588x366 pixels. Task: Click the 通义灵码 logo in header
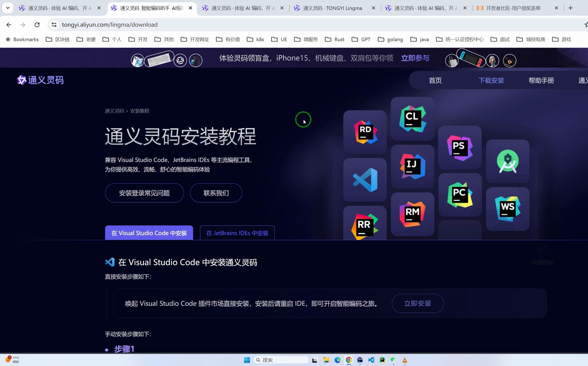pos(40,80)
